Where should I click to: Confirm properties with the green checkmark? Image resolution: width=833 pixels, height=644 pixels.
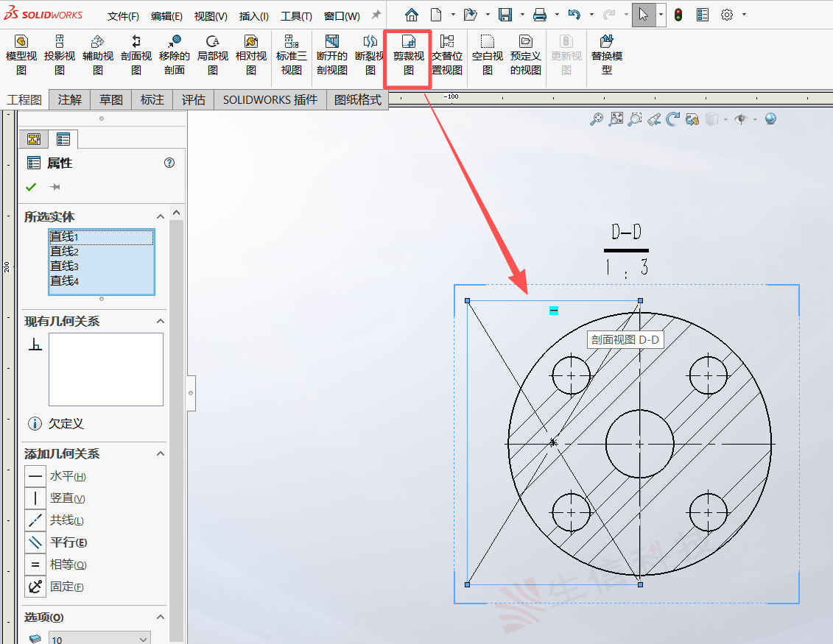click(x=31, y=187)
